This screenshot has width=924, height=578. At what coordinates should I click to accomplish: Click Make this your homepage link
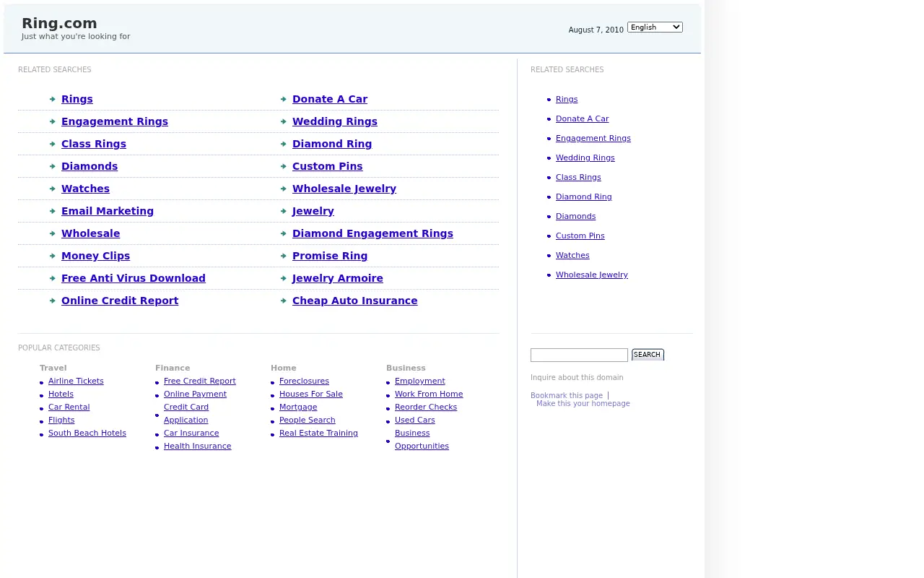click(583, 403)
